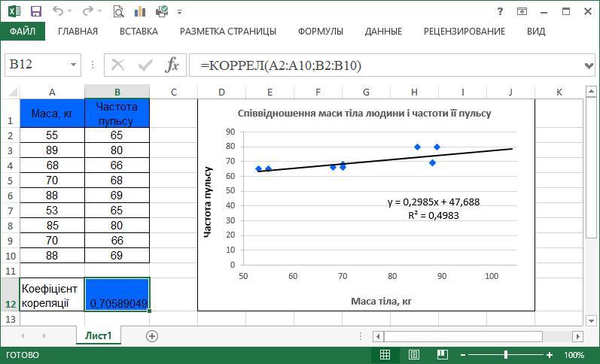Image resolution: width=600 pixels, height=364 pixels.
Task: Open the Name Box dropdown arrow
Action: tap(73, 65)
